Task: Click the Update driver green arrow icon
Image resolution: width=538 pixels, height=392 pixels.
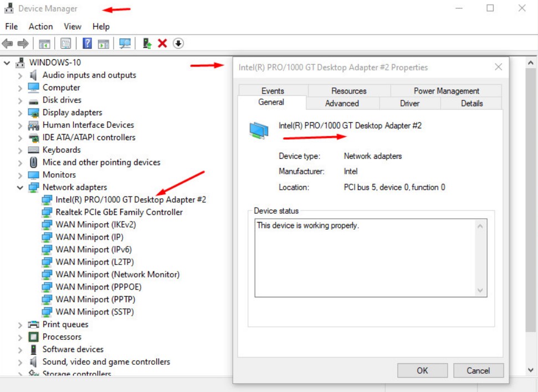Action: point(147,44)
